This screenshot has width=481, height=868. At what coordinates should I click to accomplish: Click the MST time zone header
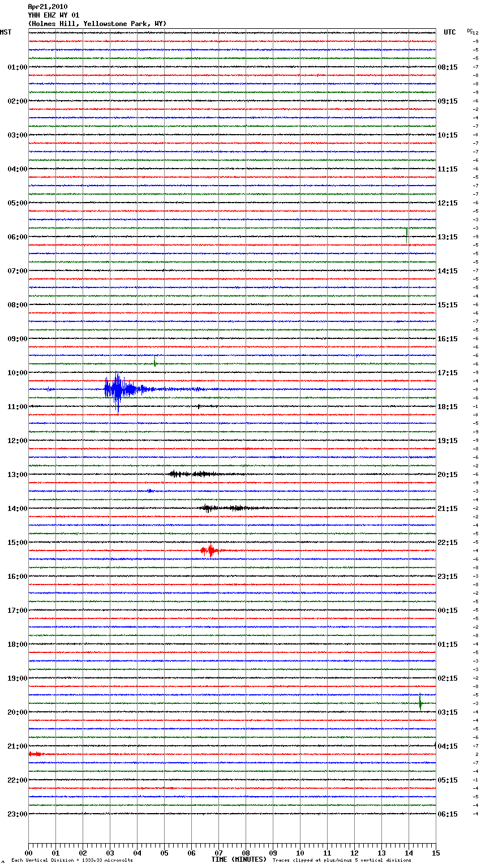[6, 32]
